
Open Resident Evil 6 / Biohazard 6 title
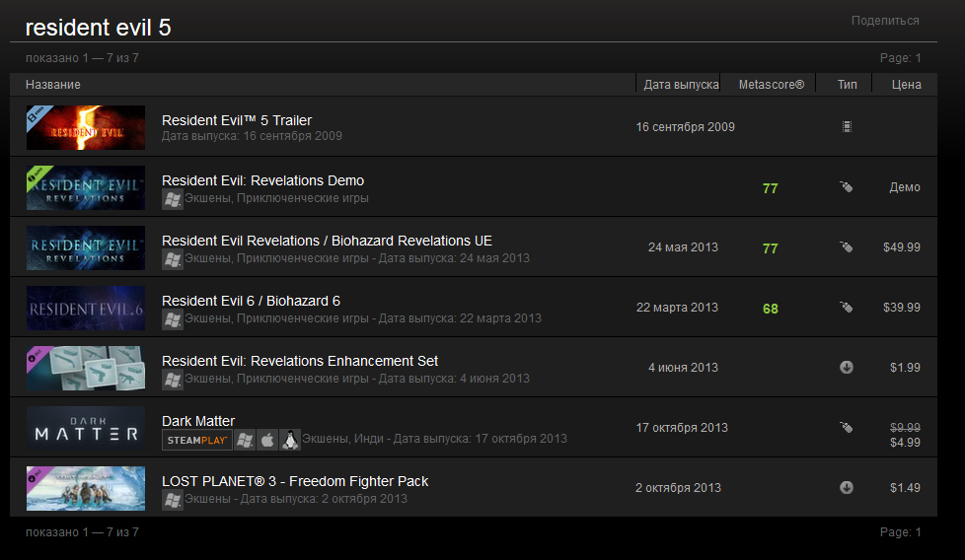251,301
